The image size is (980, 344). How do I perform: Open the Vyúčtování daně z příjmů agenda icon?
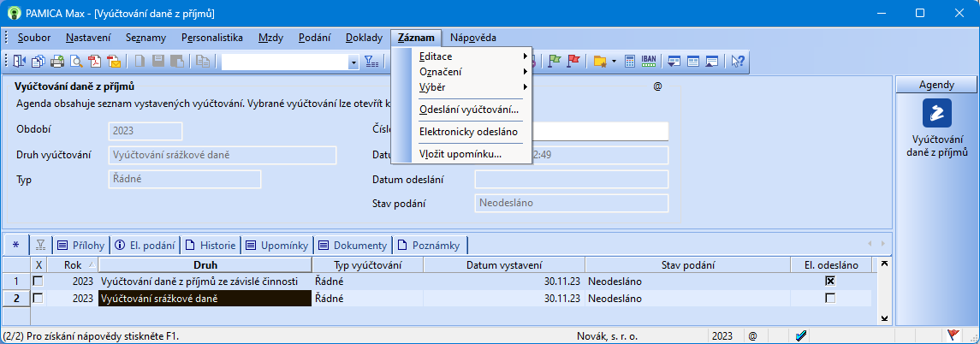pyautogui.click(x=936, y=114)
